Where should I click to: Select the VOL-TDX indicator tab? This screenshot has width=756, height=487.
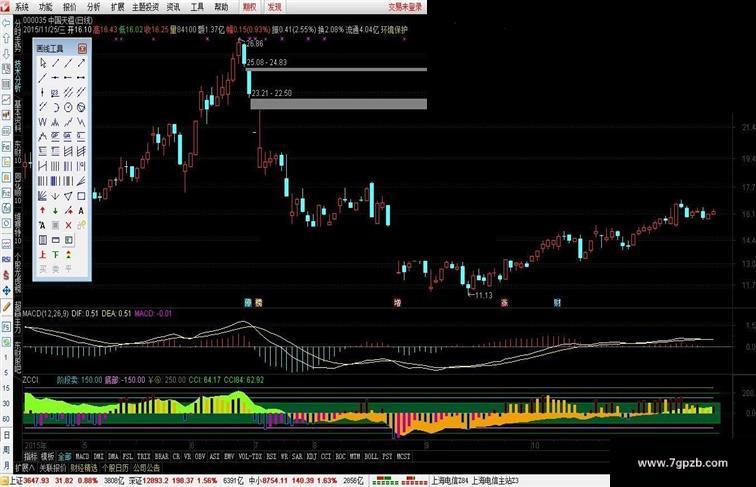[250, 456]
